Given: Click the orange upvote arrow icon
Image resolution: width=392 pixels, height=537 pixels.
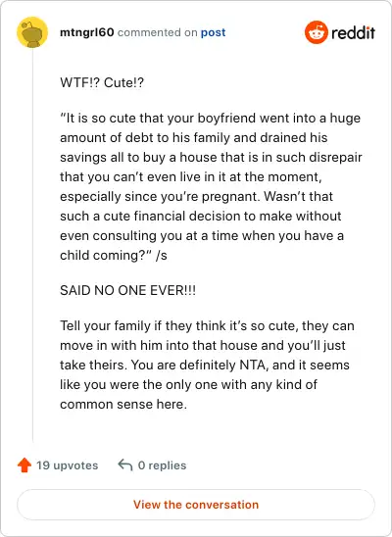Looking at the screenshot, I should [24, 465].
